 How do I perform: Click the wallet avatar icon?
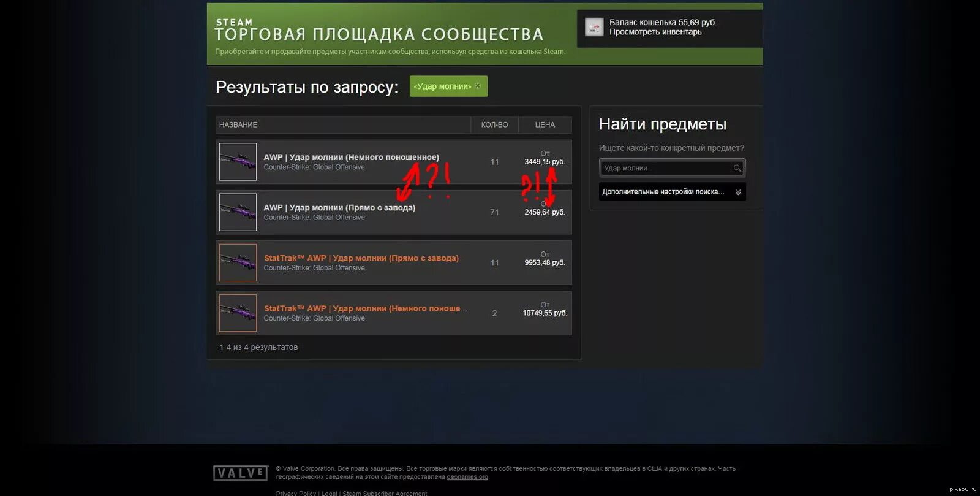click(x=594, y=27)
